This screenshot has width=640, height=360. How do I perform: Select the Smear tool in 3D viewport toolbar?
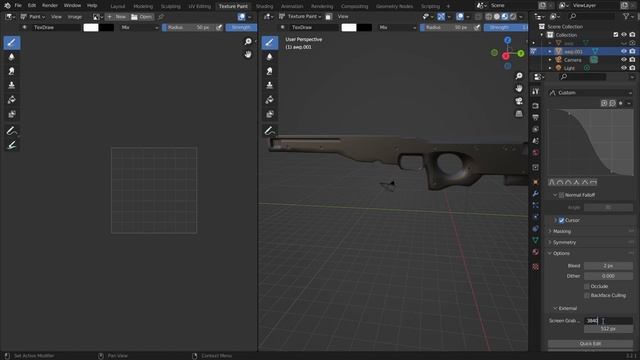point(270,71)
